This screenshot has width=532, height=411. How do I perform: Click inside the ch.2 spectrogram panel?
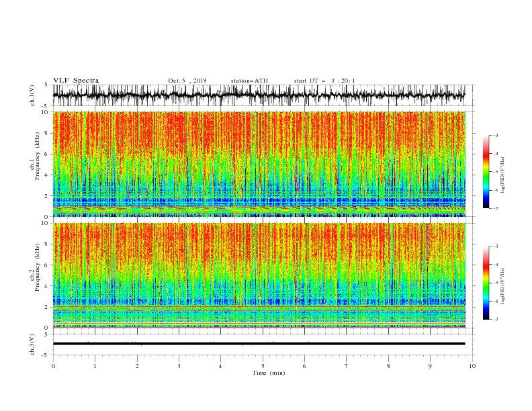click(259, 275)
